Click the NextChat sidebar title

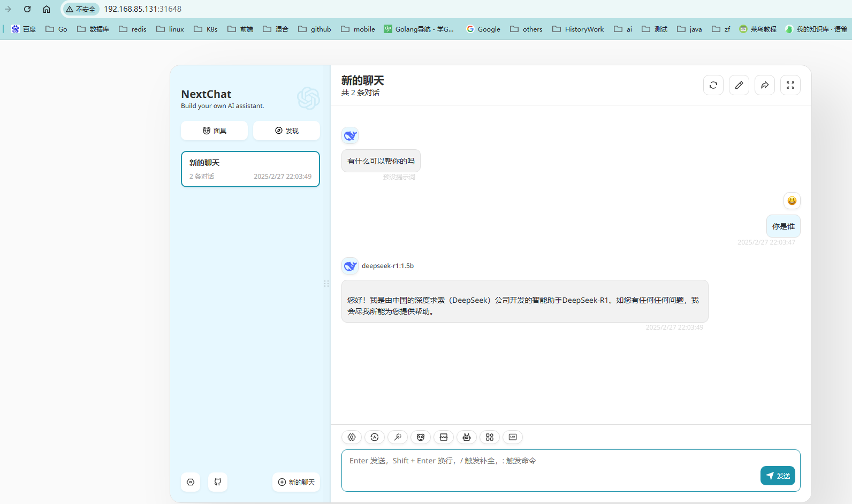point(206,94)
